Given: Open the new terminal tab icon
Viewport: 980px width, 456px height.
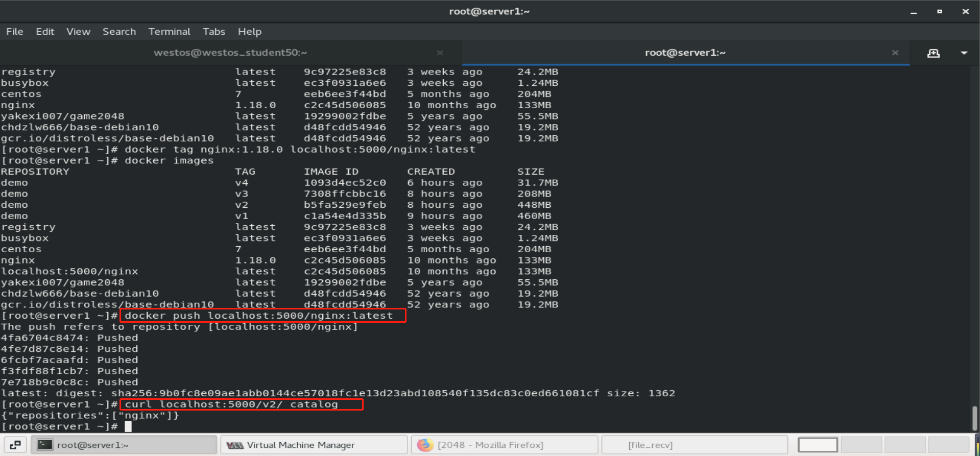Looking at the screenshot, I should [x=933, y=53].
